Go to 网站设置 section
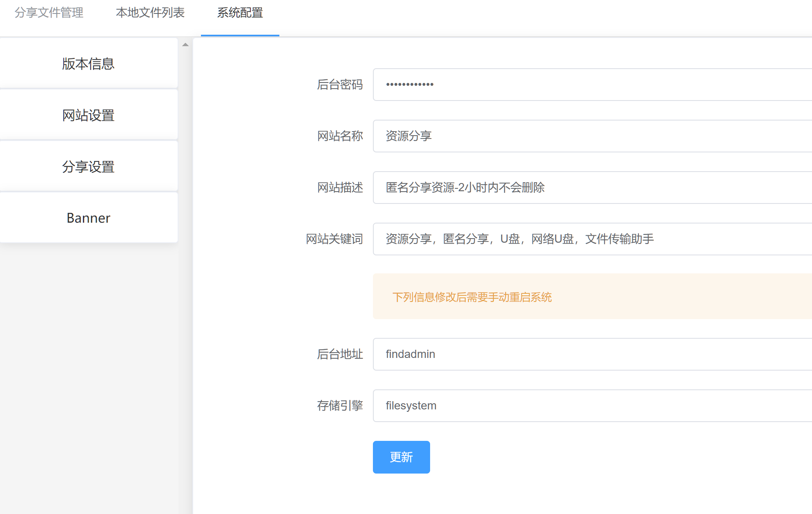This screenshot has height=514, width=812. pos(88,115)
